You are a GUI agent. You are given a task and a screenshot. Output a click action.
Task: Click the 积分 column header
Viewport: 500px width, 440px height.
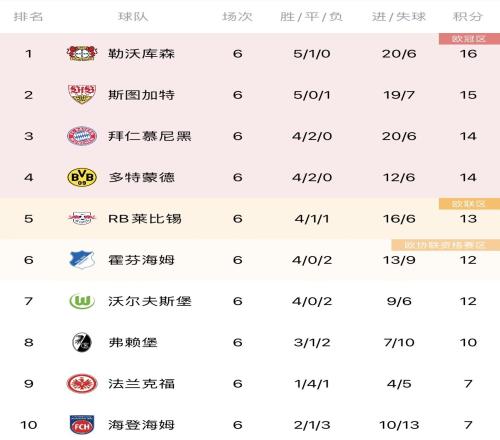pos(468,16)
